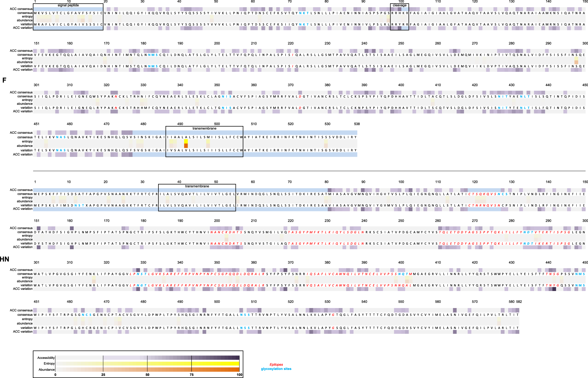Click position number 300 in the HN sequence
The width and height of the screenshot is (588, 378).
585,221
